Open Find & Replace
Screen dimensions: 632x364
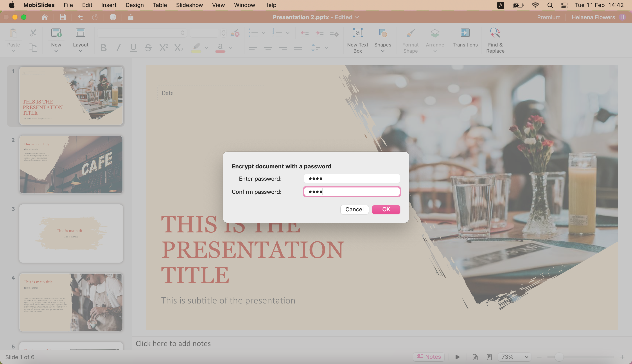coord(495,41)
